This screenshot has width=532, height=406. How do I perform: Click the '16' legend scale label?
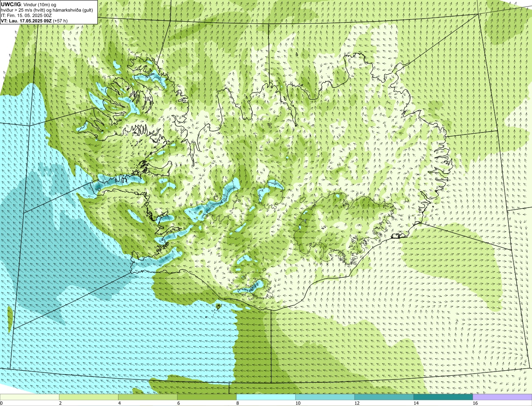point(475,403)
